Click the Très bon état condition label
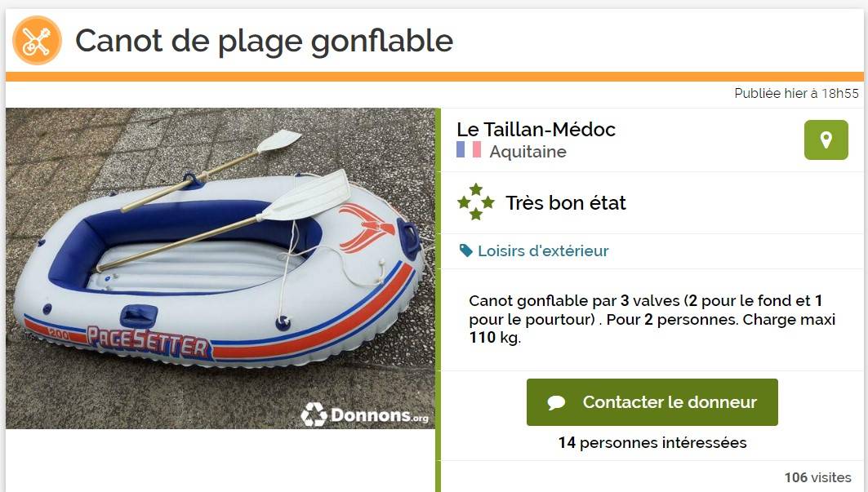 tap(566, 202)
